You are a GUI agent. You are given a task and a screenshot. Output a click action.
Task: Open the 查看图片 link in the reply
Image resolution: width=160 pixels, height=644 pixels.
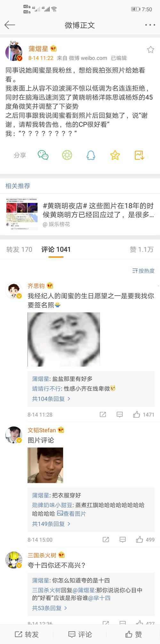coord(71,513)
